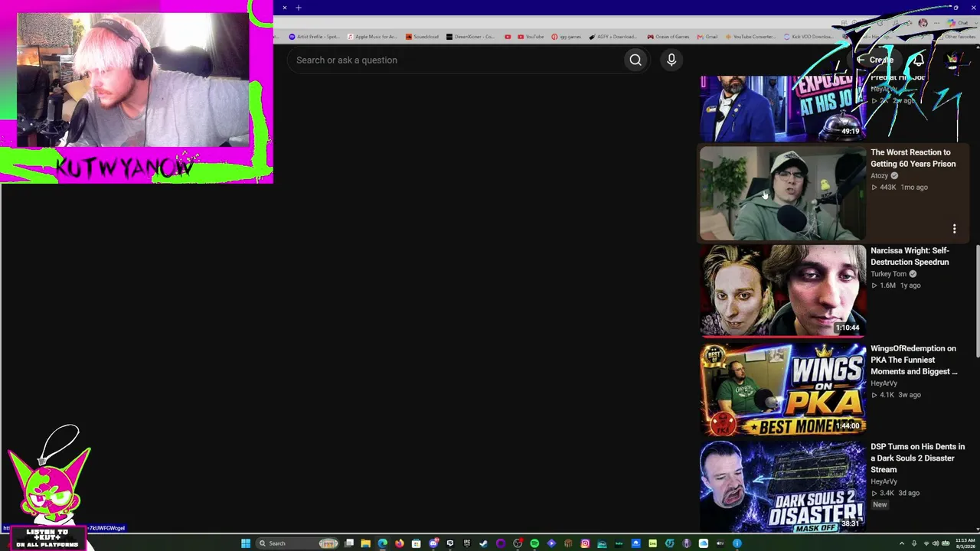Open the Gmail bookmark

707,37
